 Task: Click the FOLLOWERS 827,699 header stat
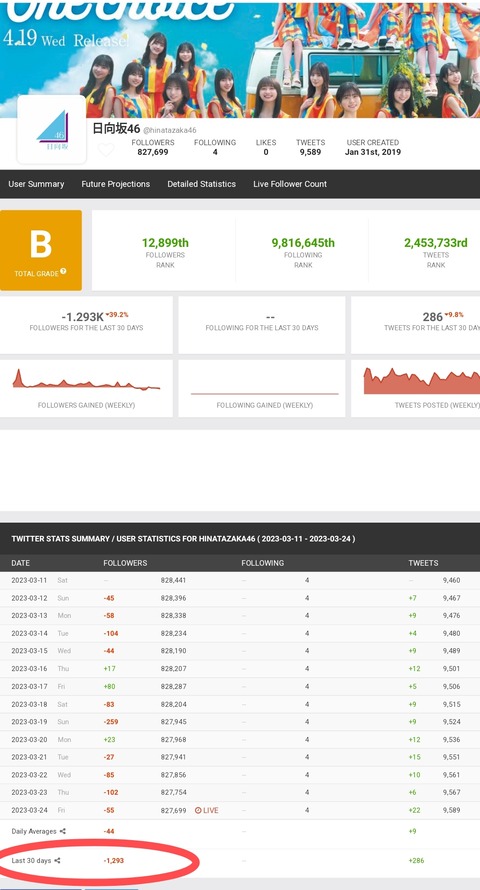coord(153,147)
